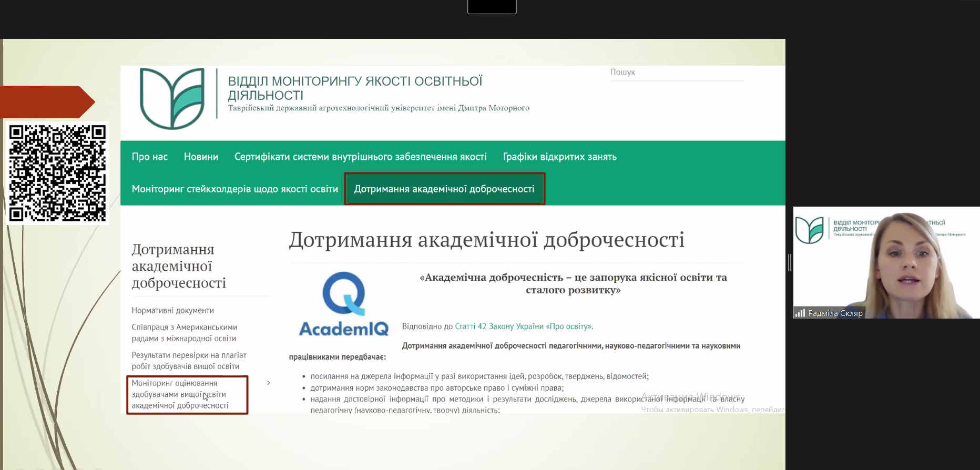Open Моніторинг оцінювання здобувачами вищої освіти link

[180, 394]
